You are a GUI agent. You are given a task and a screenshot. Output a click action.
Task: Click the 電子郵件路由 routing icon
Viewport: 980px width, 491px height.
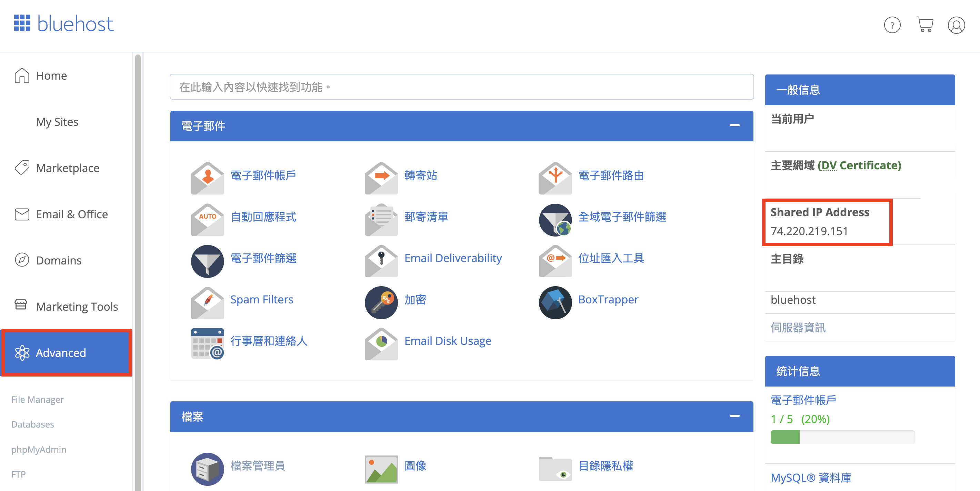pos(555,178)
